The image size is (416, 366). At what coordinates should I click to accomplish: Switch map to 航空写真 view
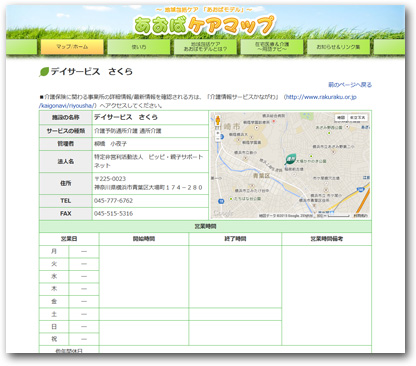click(x=358, y=118)
